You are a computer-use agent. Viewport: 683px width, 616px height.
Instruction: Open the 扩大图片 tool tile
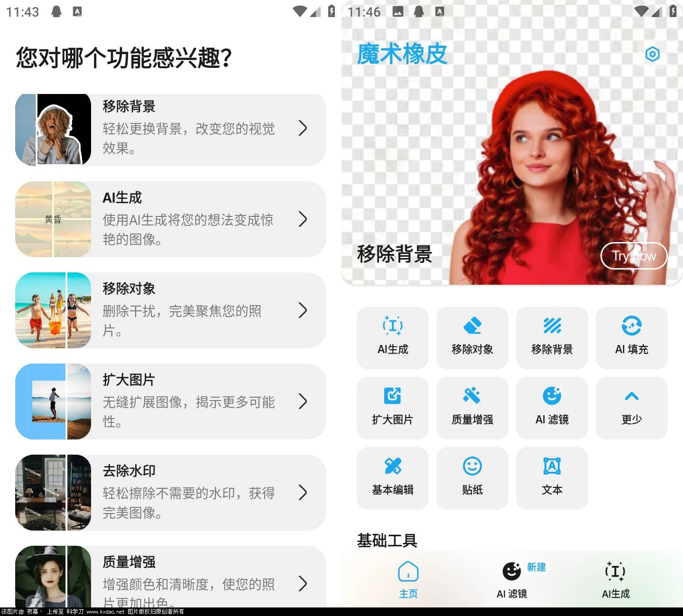pyautogui.click(x=392, y=408)
